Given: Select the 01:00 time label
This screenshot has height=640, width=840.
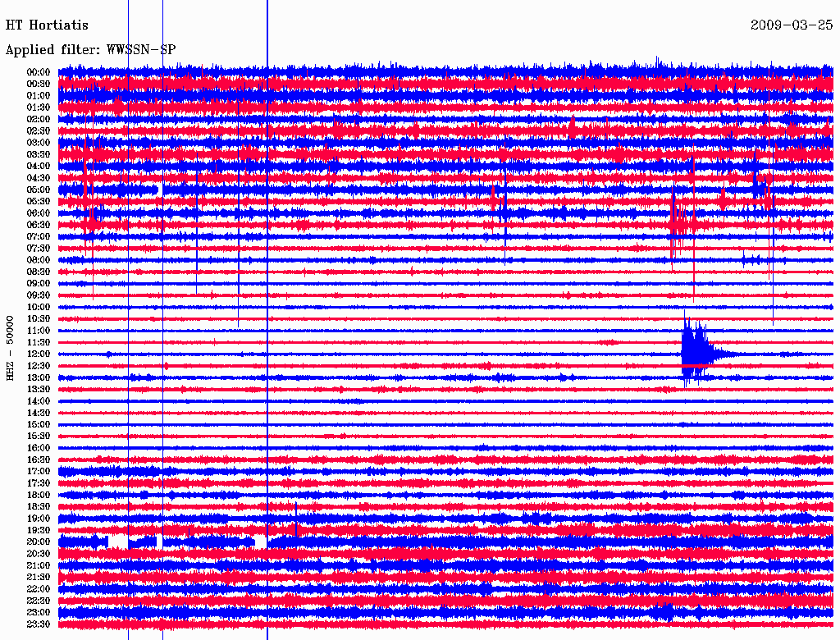Looking at the screenshot, I should tap(39, 96).
